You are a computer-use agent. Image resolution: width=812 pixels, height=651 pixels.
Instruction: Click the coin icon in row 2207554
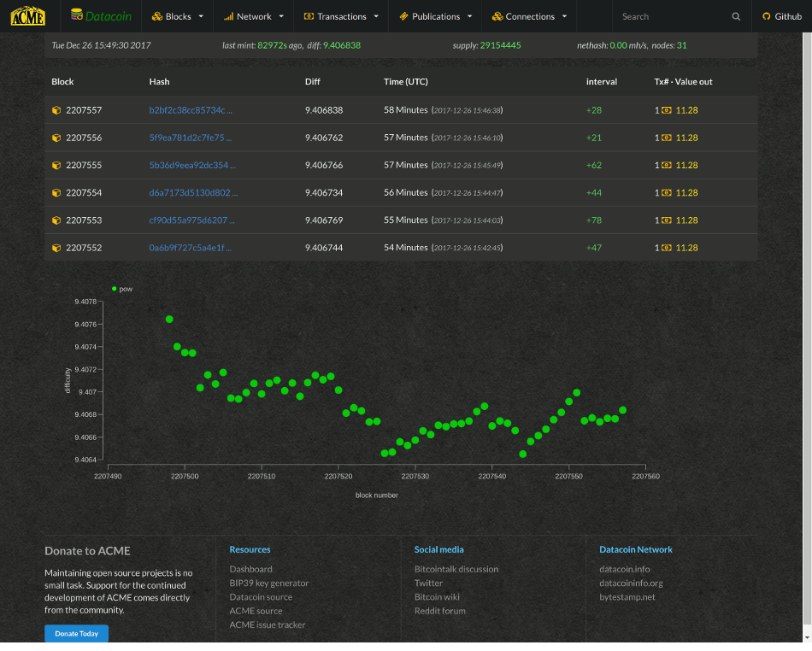point(667,192)
